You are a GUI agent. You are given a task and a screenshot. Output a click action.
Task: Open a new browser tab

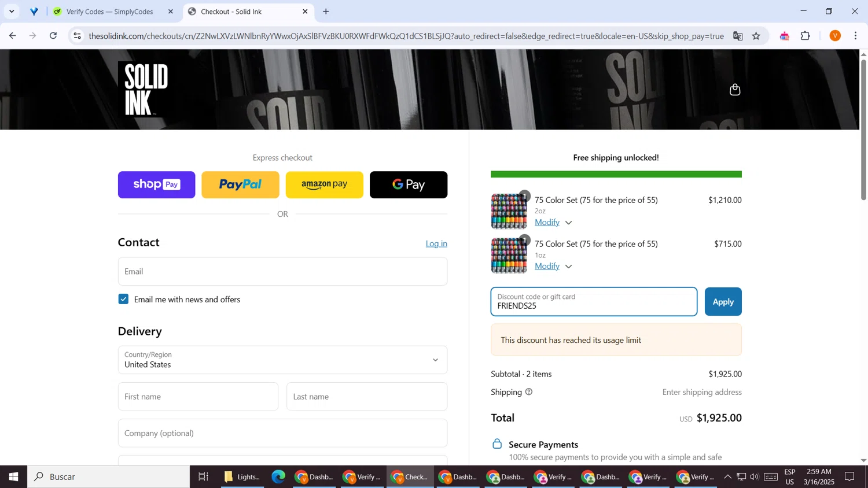click(x=326, y=12)
